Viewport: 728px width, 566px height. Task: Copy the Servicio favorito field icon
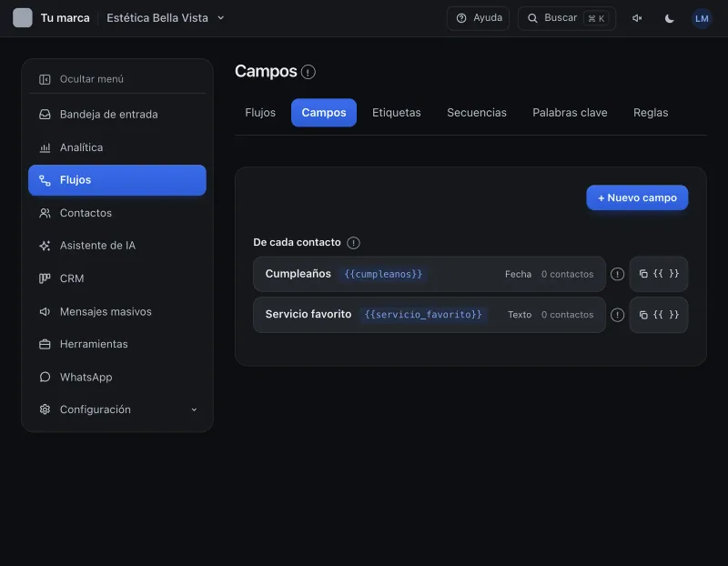point(643,315)
